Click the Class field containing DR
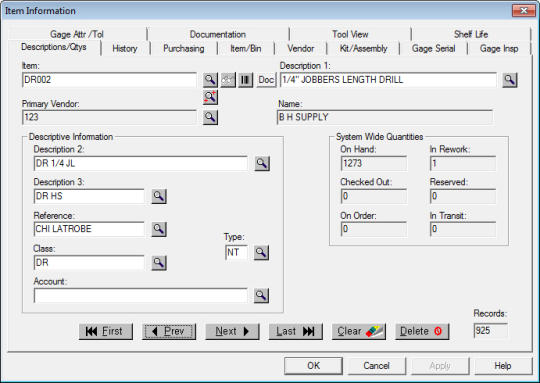540x383 pixels. tap(89, 263)
